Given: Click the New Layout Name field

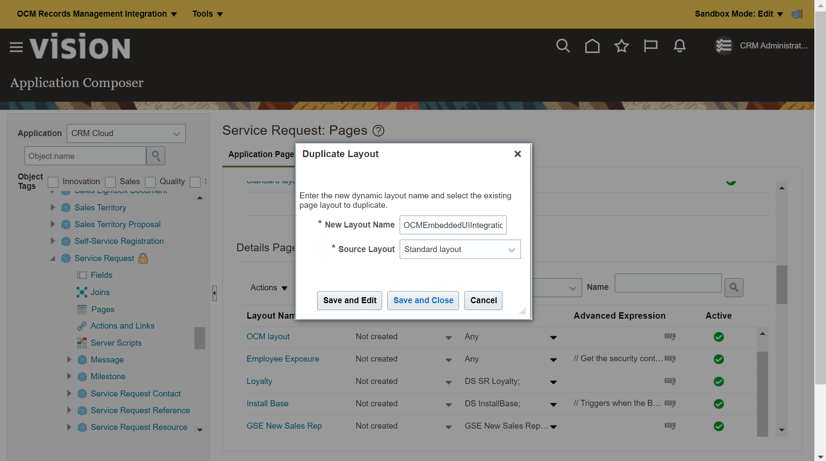Looking at the screenshot, I should tap(453, 225).
